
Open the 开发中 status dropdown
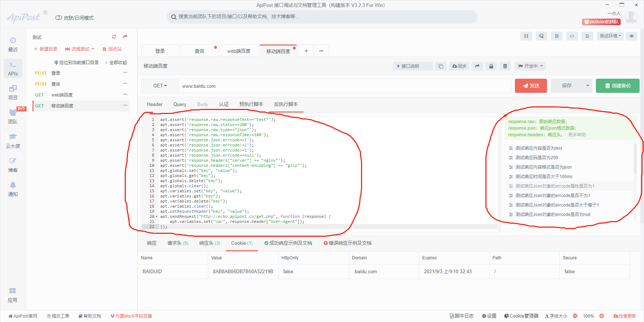(x=531, y=66)
